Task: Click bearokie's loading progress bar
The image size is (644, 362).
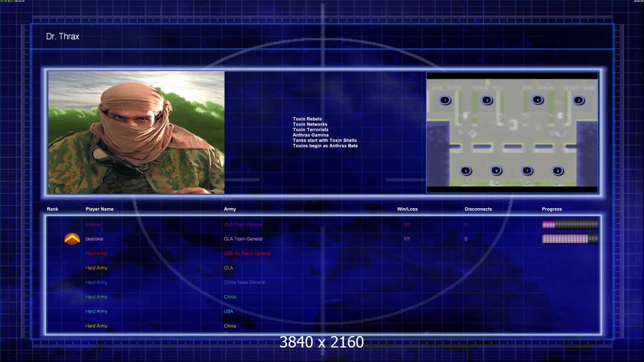Action: tap(570, 238)
